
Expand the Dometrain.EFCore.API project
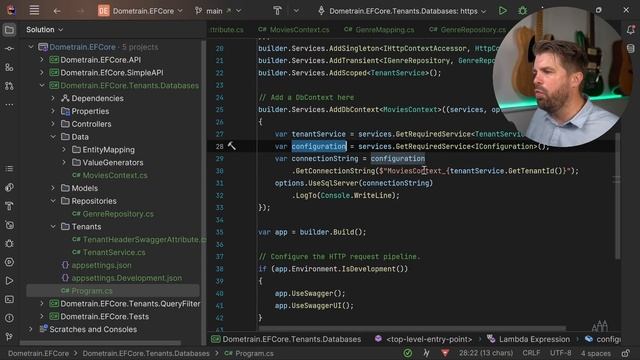42,60
